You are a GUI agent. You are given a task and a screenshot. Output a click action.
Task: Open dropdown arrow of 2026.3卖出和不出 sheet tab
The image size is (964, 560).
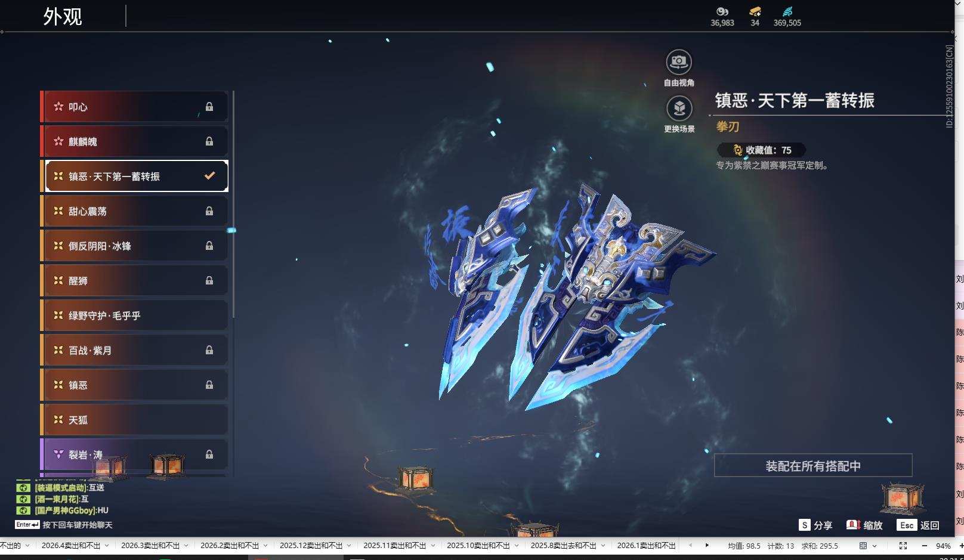[186, 545]
